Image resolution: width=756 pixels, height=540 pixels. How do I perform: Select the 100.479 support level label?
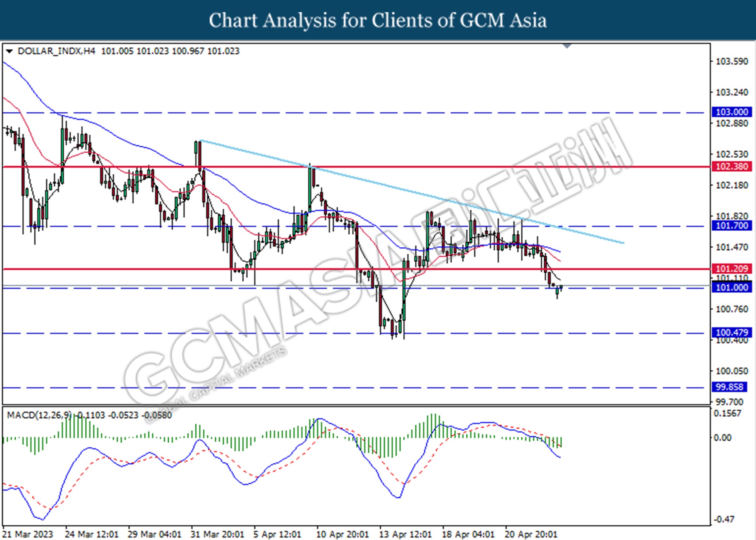coord(731,333)
